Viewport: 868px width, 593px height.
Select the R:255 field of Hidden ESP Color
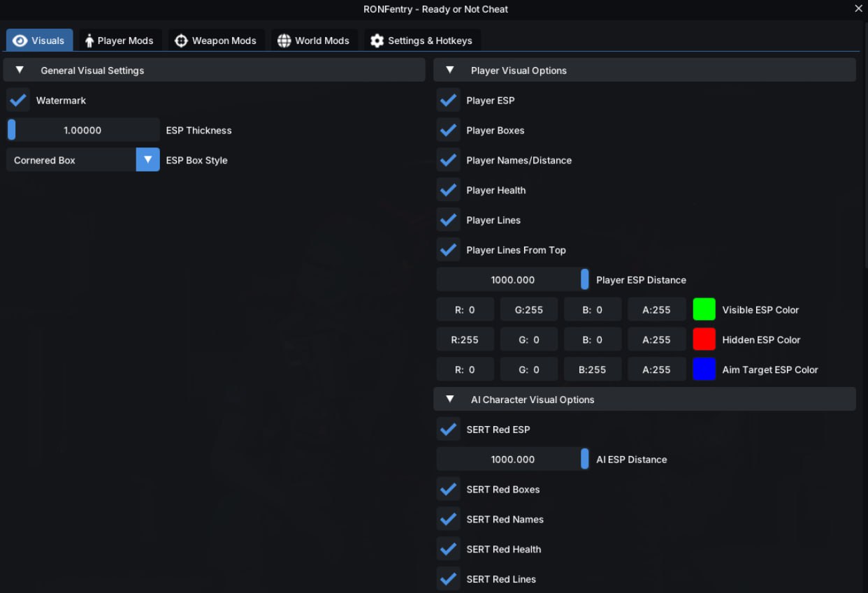click(x=465, y=339)
